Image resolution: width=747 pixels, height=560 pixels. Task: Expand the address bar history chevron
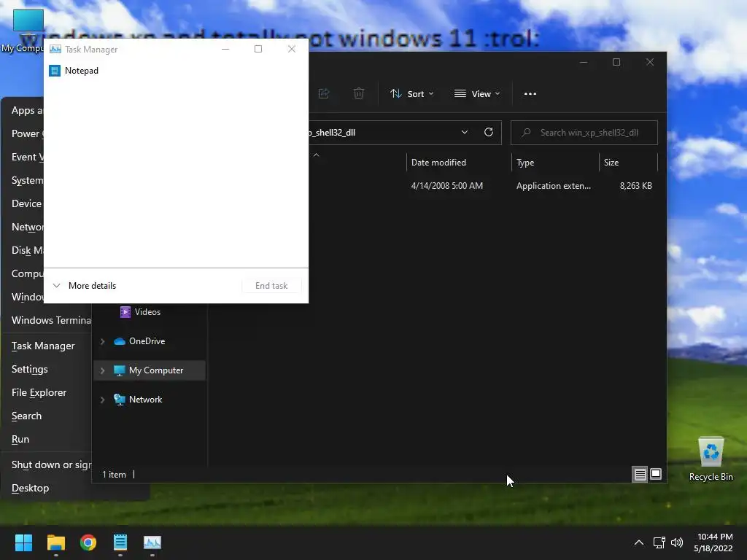(465, 133)
